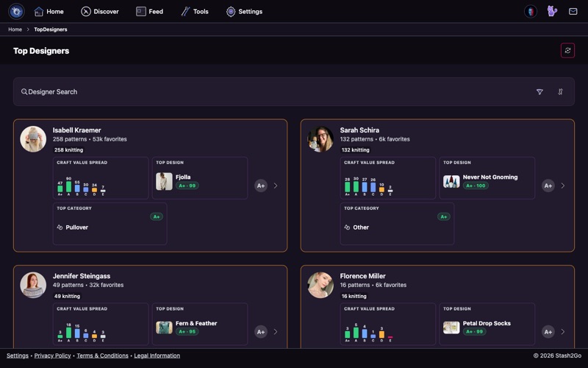Open the Petal Drop Socks thumbnail
588x368 pixels.
coord(451,328)
